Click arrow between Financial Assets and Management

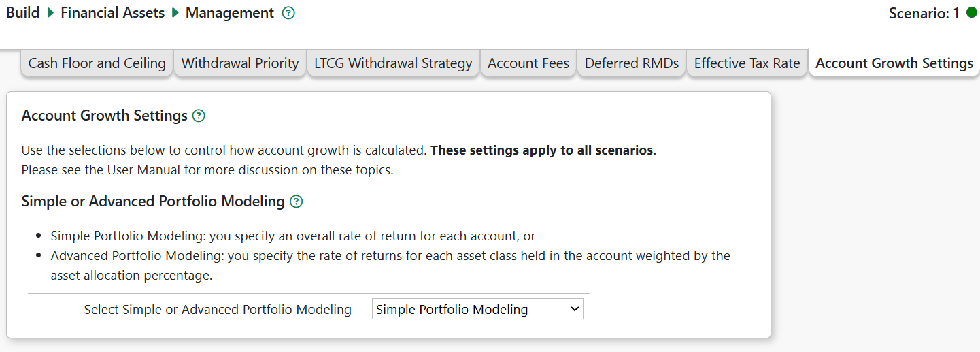(x=175, y=13)
